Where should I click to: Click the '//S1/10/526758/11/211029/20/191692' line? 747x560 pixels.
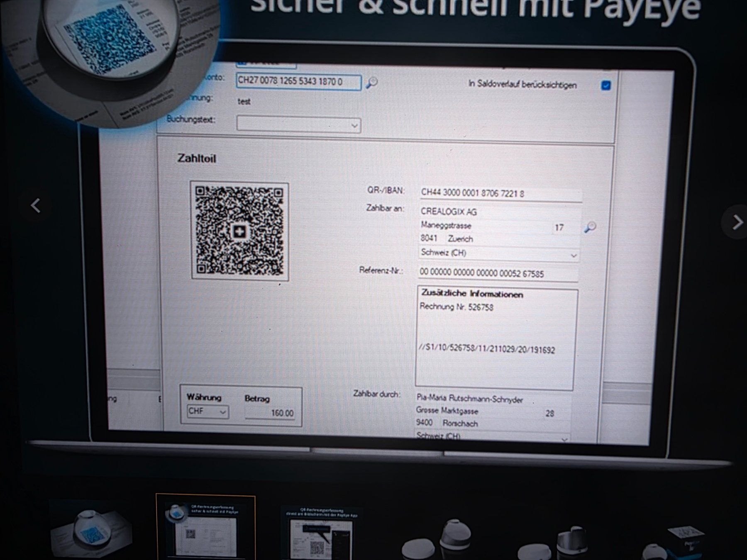487,349
